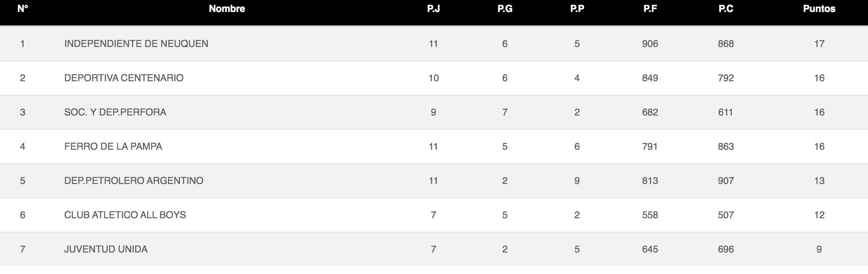This screenshot has width=868, height=274.
Task: Click the 17 points value of Independiente
Action: (x=819, y=43)
